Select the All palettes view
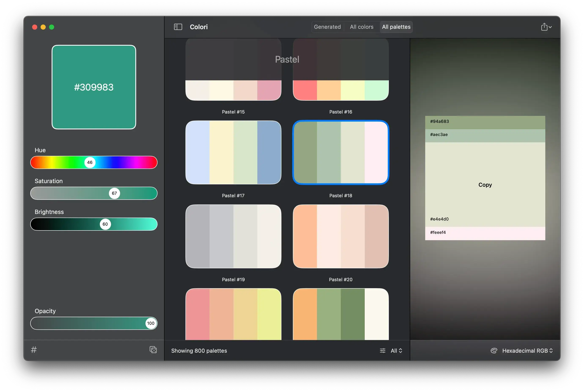The image size is (584, 392). pos(396,27)
